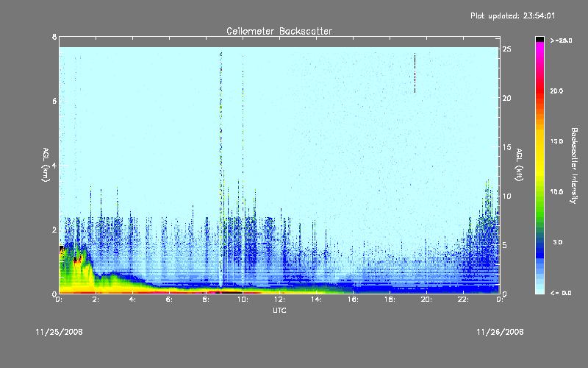Click the '14:' hour tick on UTC axis
The height and width of the screenshot is (368, 588).
[317, 300]
